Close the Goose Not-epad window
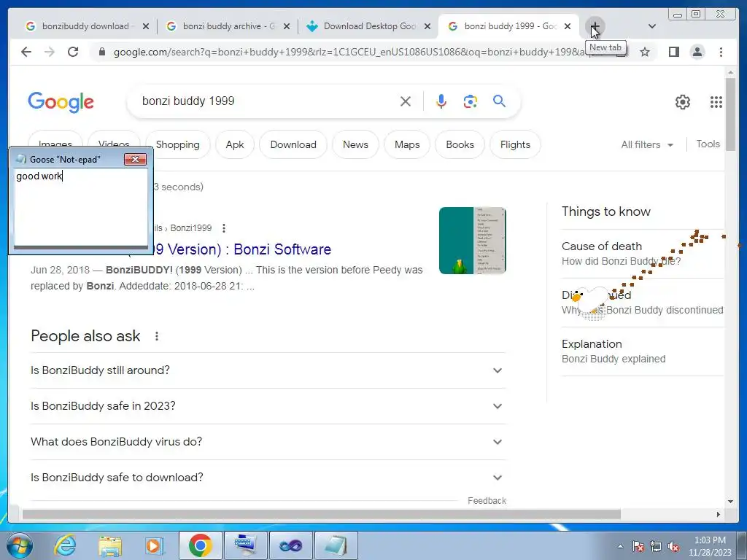 coord(135,159)
